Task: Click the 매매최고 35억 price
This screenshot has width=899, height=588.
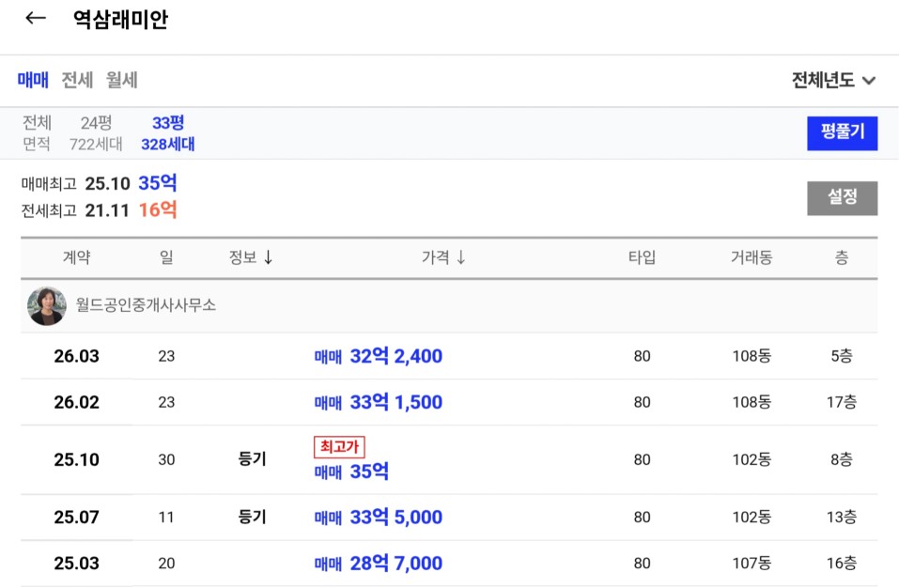Action: [158, 183]
